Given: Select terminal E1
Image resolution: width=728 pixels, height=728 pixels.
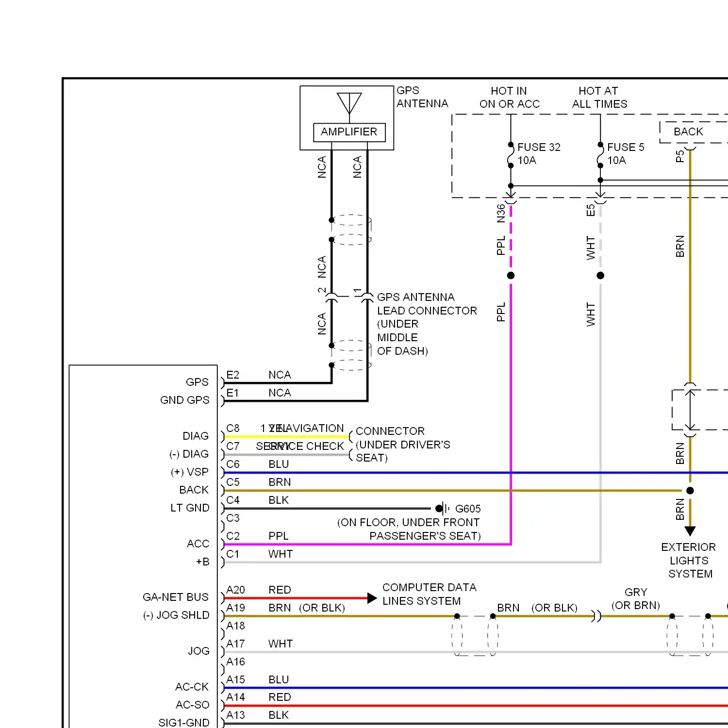Looking at the screenshot, I should [x=232, y=393].
